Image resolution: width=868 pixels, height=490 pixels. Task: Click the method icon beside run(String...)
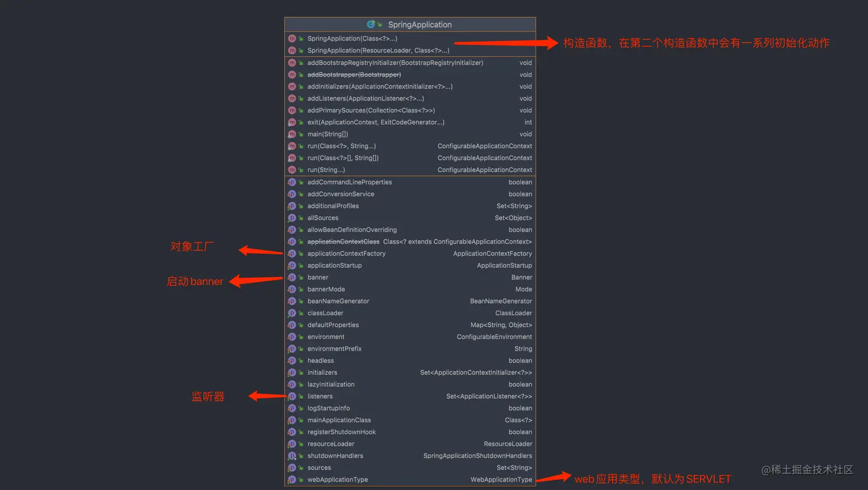coord(292,170)
